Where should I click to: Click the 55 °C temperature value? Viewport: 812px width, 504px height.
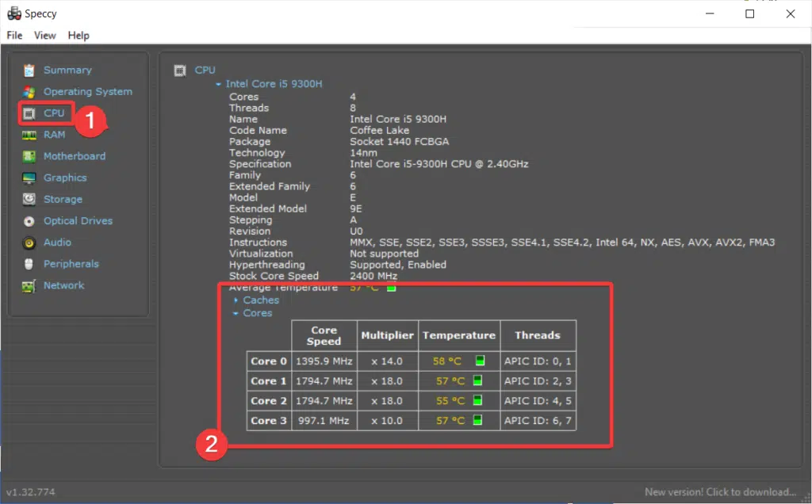[x=450, y=400]
